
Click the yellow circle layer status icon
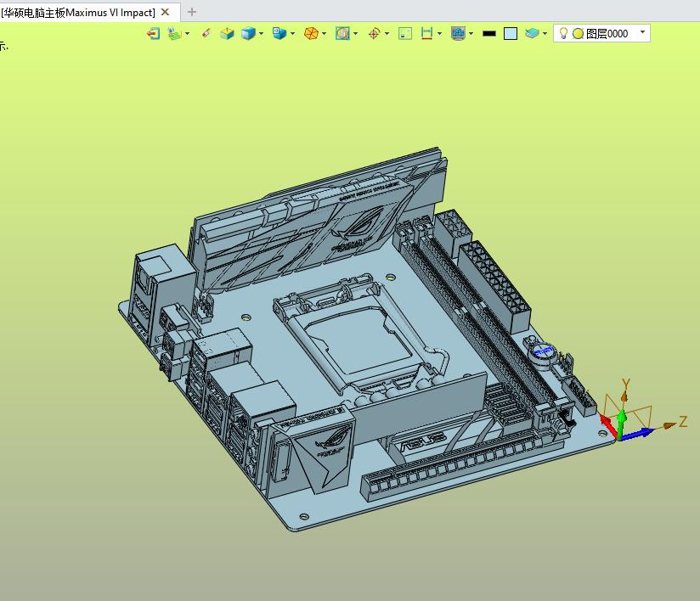(579, 33)
